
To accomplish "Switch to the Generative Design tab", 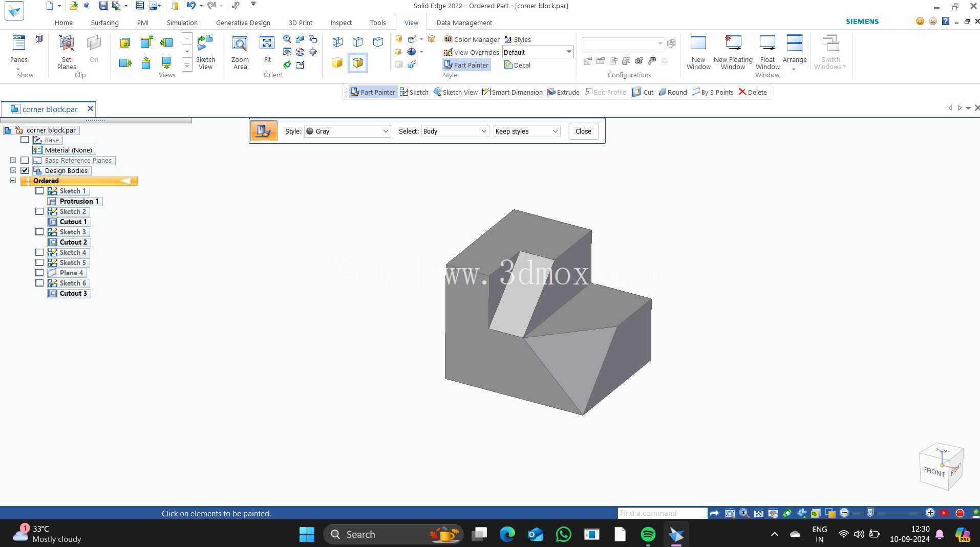I will tap(243, 23).
